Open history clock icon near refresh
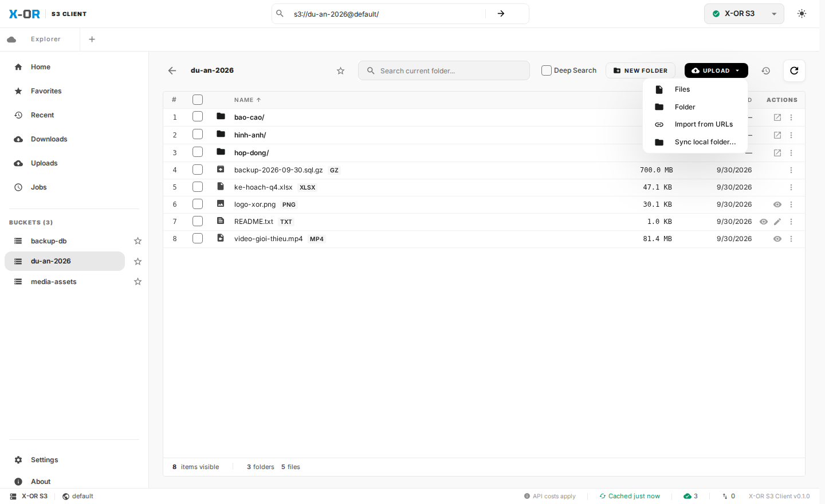The image size is (825, 504). (765, 71)
